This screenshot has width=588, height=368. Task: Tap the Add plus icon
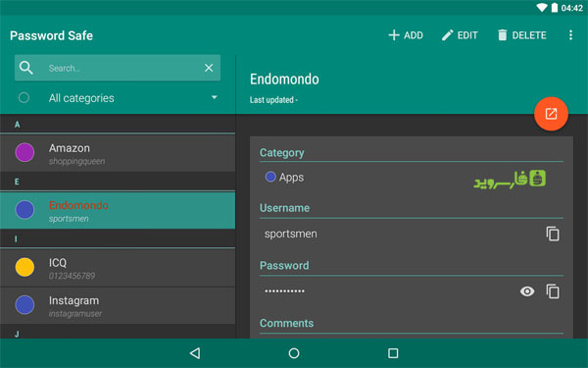394,35
